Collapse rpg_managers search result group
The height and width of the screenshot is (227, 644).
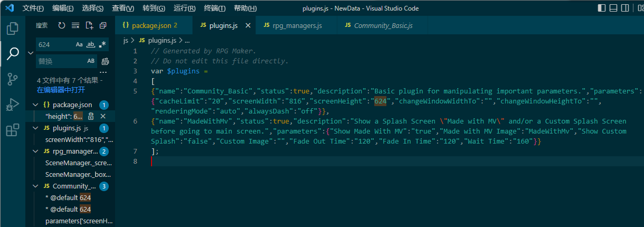35,152
